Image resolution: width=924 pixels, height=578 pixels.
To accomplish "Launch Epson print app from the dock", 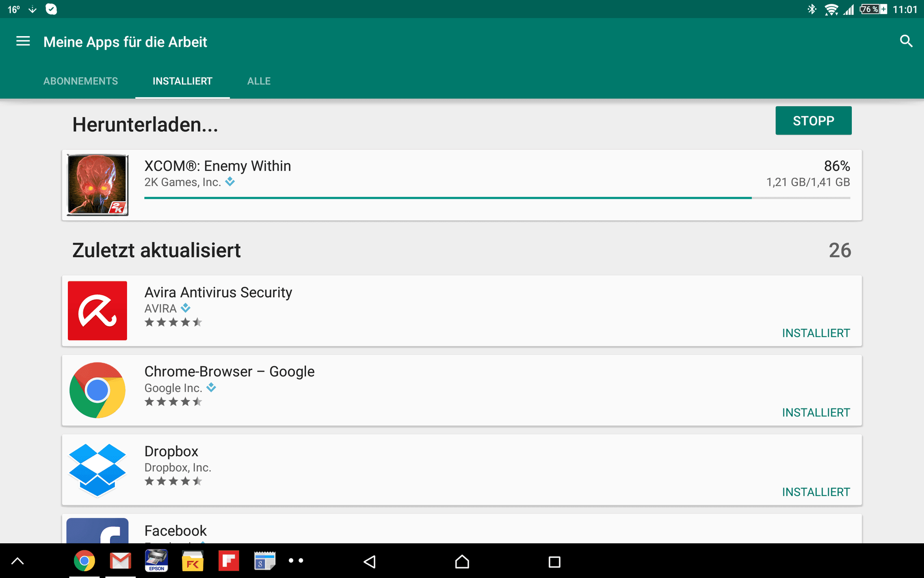I will 156,561.
